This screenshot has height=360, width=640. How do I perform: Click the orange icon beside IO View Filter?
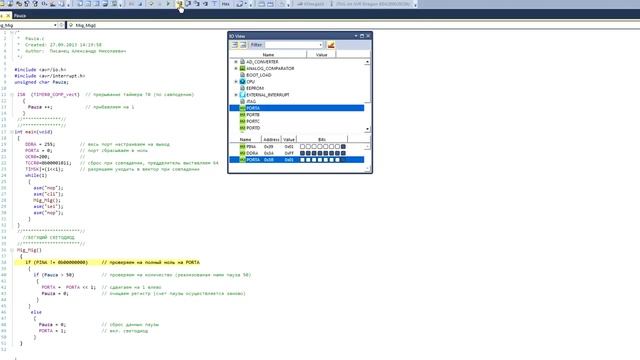click(331, 45)
